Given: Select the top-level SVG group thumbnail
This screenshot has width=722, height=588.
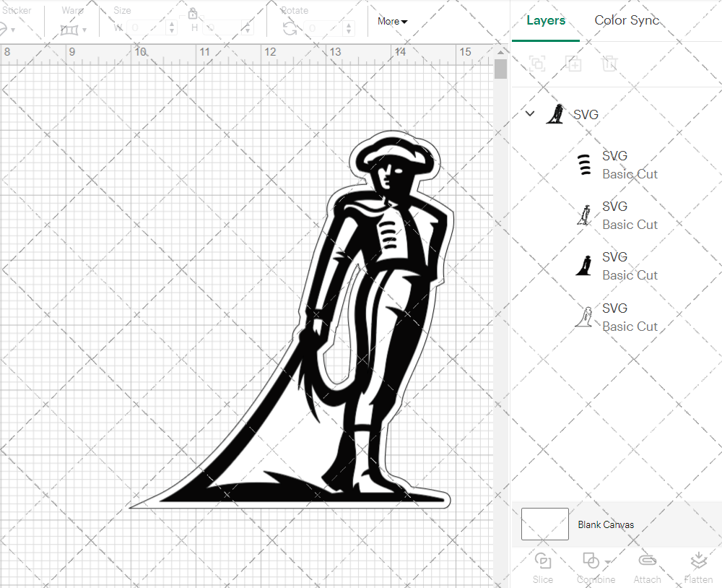Looking at the screenshot, I should [x=556, y=114].
